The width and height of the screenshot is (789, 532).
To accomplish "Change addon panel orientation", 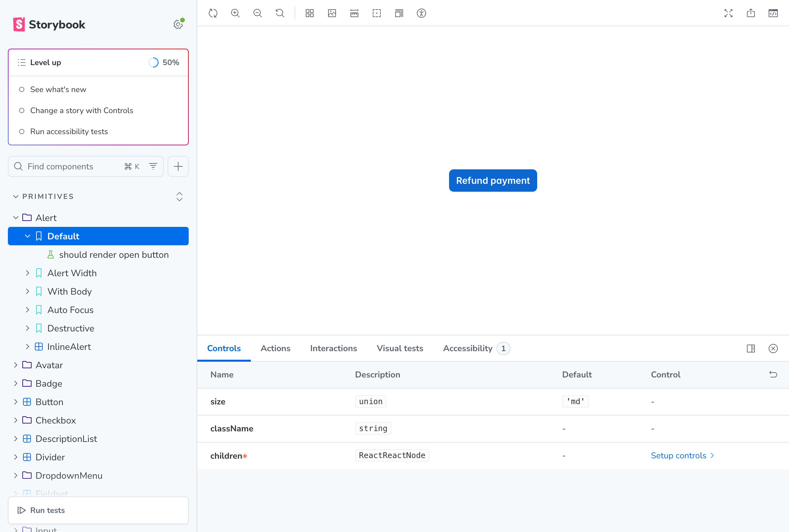I will point(751,349).
